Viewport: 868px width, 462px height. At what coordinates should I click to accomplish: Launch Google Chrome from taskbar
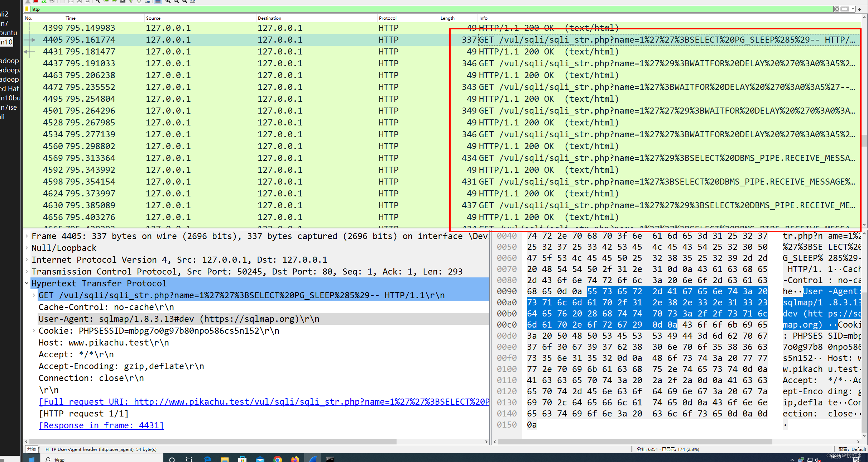278,459
